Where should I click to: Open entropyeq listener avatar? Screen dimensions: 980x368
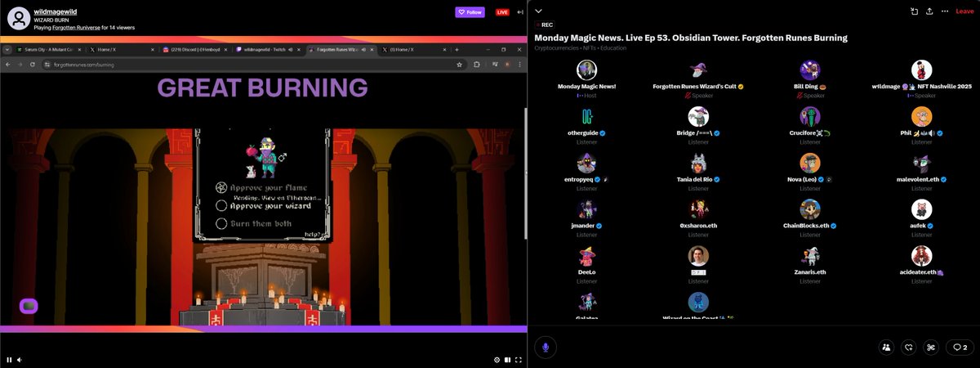click(x=586, y=163)
